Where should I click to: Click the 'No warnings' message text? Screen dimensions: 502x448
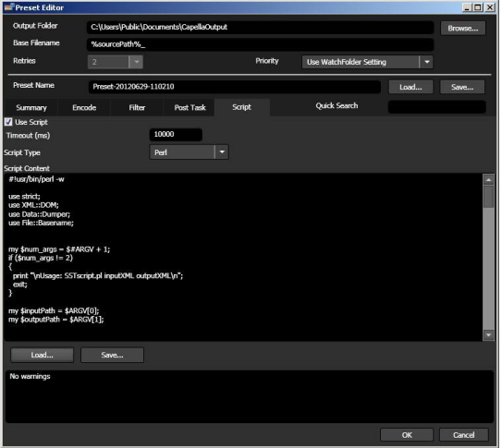[x=30, y=376]
